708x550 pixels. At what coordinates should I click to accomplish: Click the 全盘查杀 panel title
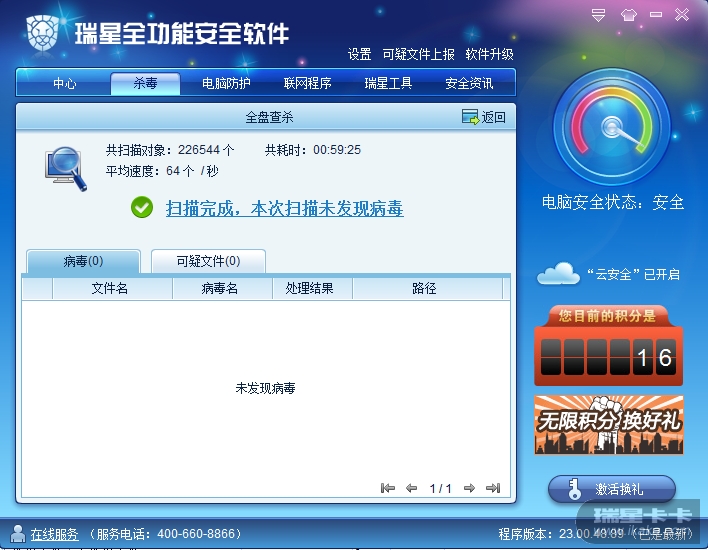coord(269,117)
